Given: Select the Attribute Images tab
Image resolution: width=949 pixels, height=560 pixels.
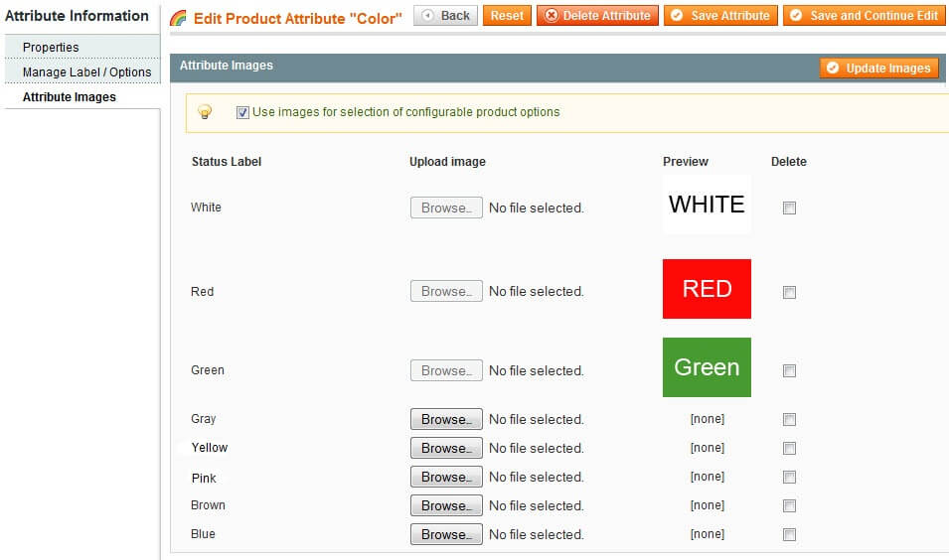Looking at the screenshot, I should [70, 97].
